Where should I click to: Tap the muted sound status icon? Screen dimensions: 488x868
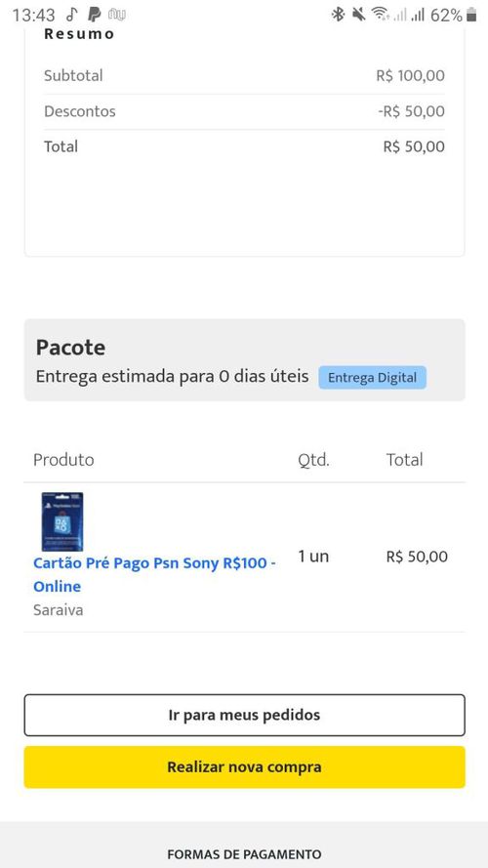[359, 15]
